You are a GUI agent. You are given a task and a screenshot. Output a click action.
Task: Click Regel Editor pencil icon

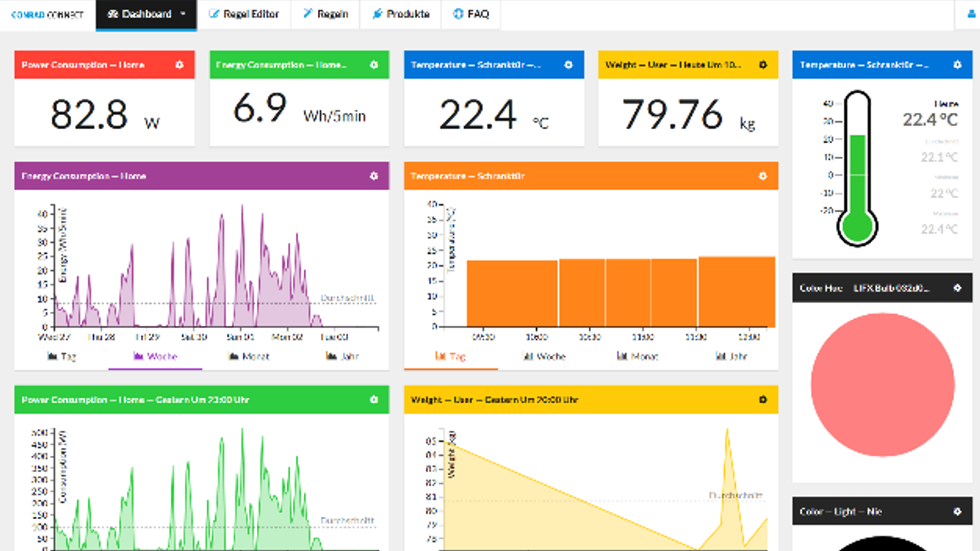[x=214, y=14]
